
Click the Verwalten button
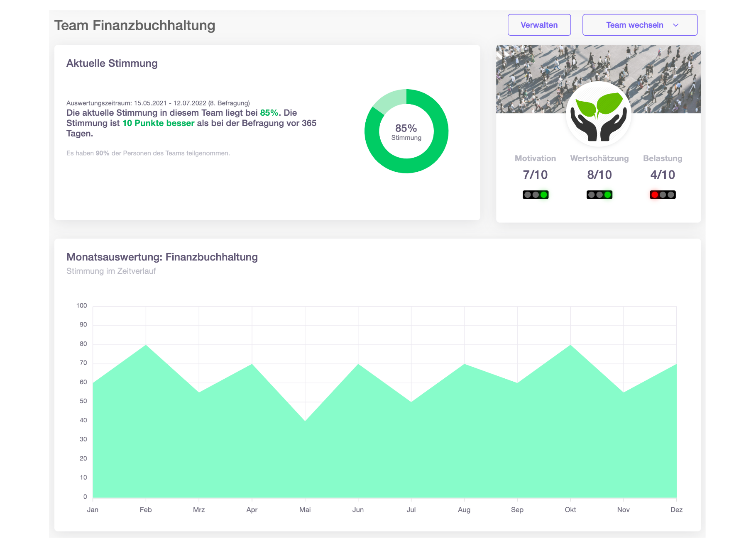[x=539, y=25]
